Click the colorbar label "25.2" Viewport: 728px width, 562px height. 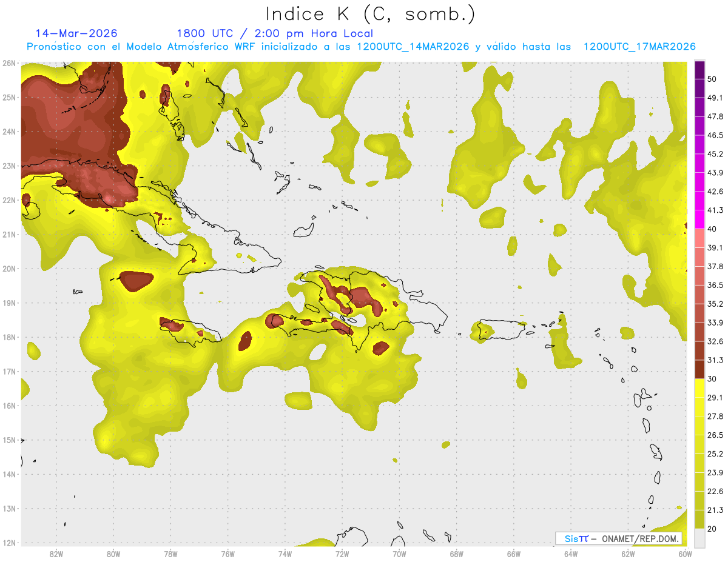(715, 454)
